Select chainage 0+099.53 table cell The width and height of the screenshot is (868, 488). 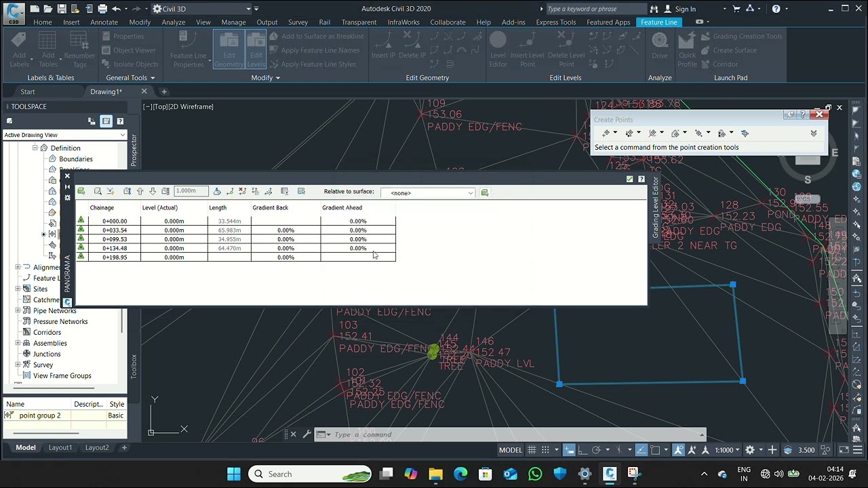pos(115,239)
